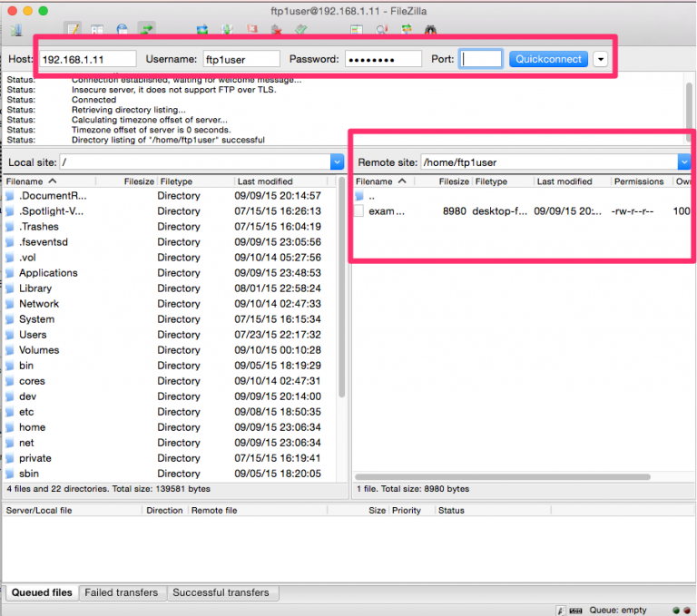697x616 pixels.
Task: Switch to the Failed transfers tab
Action: (122, 592)
